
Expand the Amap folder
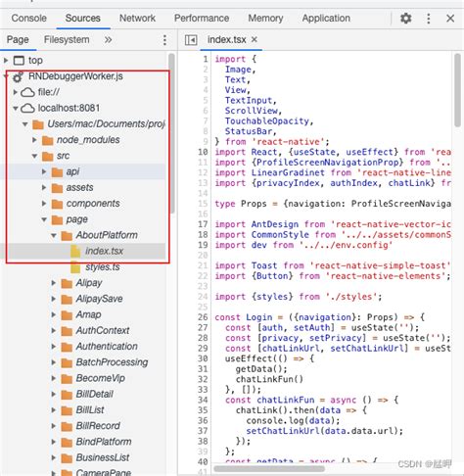point(54,314)
